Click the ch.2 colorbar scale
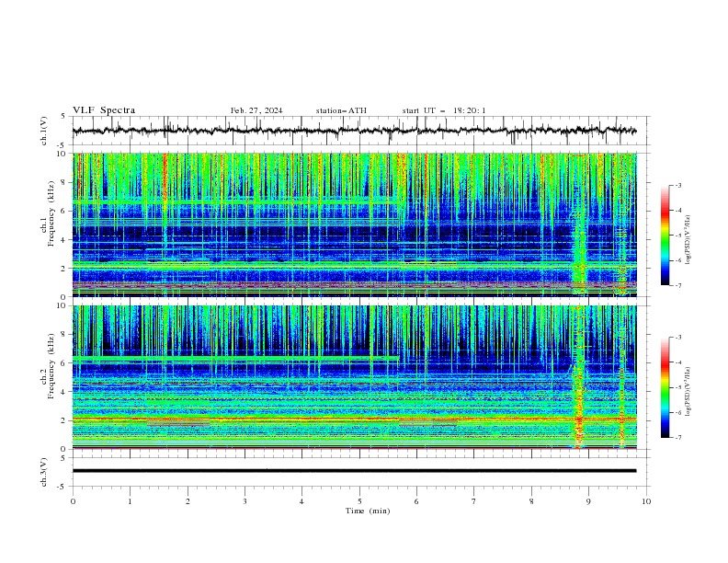728x563 pixels. tap(665, 387)
